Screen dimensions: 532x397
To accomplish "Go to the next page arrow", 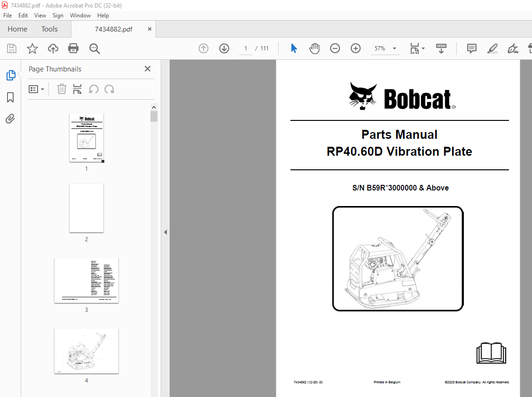I will 224,48.
